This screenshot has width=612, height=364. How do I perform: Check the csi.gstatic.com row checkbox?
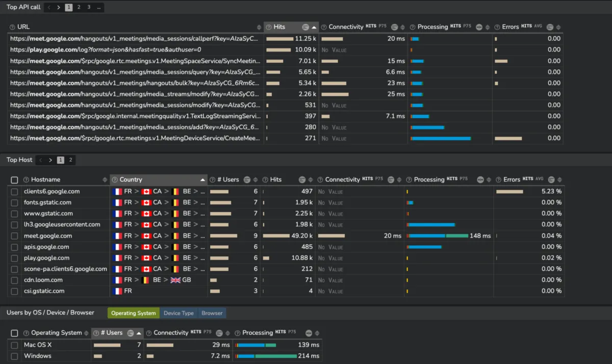pos(14,291)
